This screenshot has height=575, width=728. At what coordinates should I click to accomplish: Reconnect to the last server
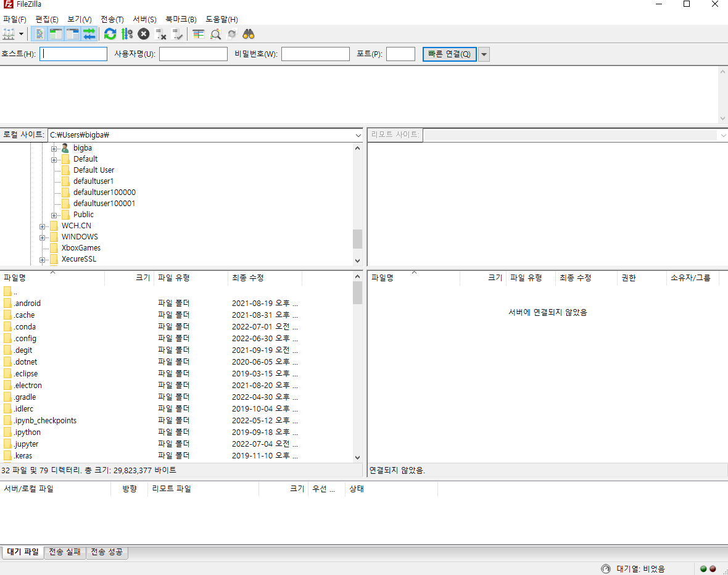point(177,34)
